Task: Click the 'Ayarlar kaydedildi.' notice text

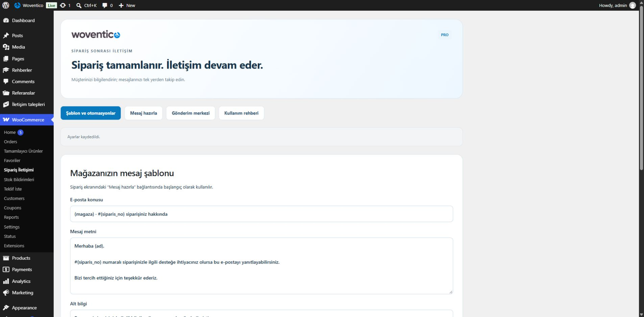Action: tap(84, 137)
